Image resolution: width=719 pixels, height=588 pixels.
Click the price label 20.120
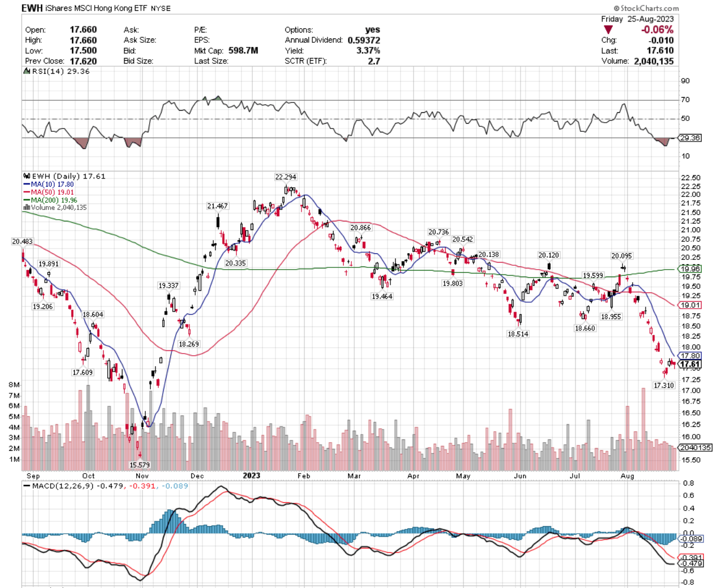coord(548,255)
